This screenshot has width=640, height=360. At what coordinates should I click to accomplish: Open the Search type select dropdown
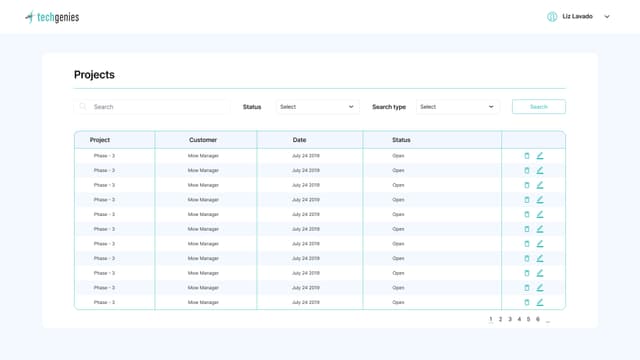[457, 107]
